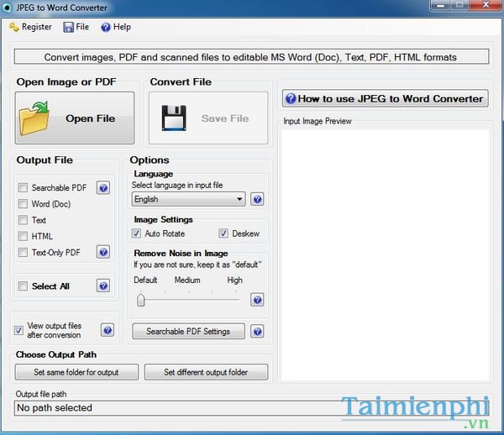This screenshot has width=504, height=435.
Task: Open help icon beside noise slider
Action: [257, 300]
